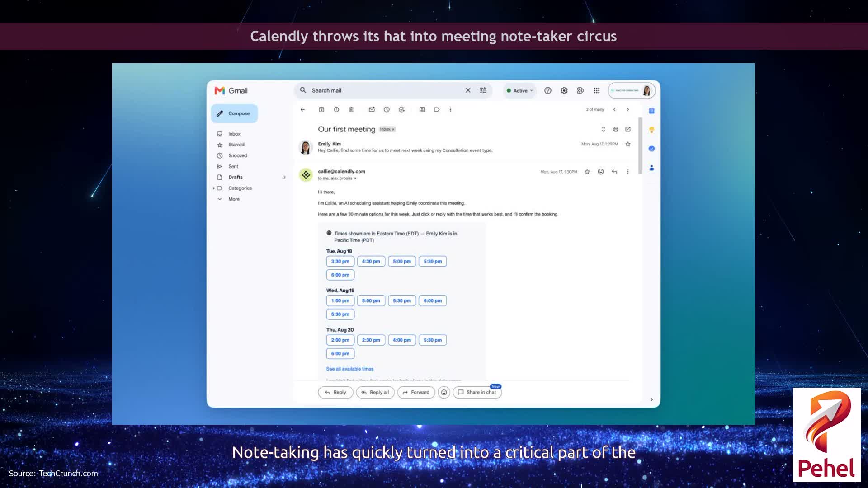Image resolution: width=868 pixels, height=488 pixels.
Task: Open the See all available times link
Action: click(x=349, y=369)
